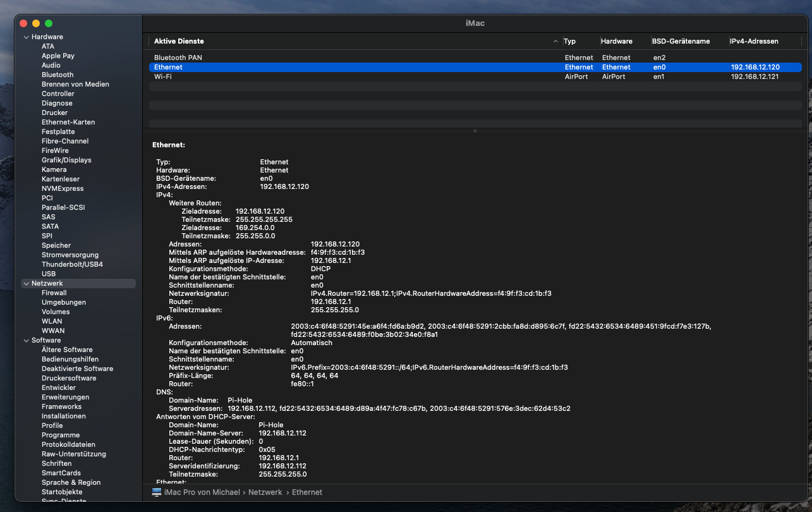Viewport: 812px width, 512px height.
Task: Select Protokolldateien in the sidebar
Action: point(69,444)
